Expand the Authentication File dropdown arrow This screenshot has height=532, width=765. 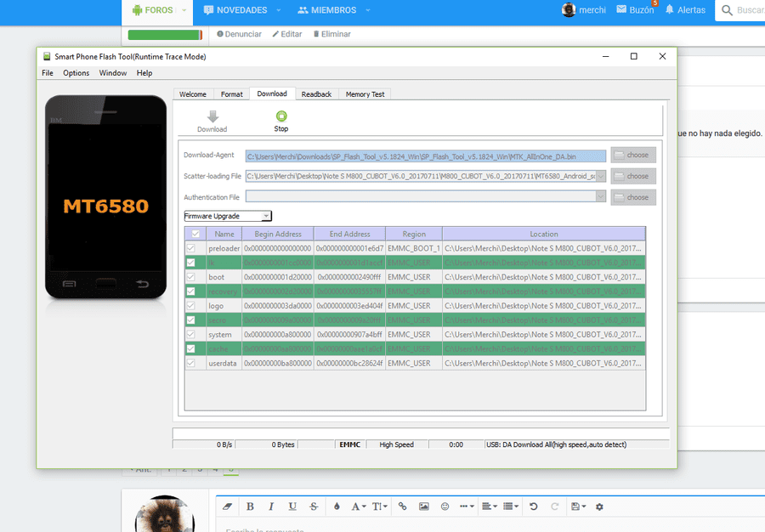(601, 197)
